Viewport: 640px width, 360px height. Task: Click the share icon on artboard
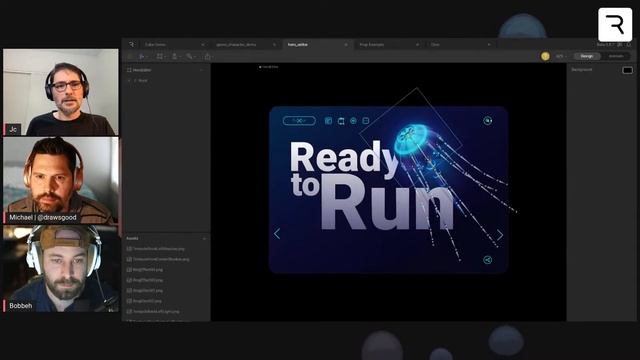(487, 260)
